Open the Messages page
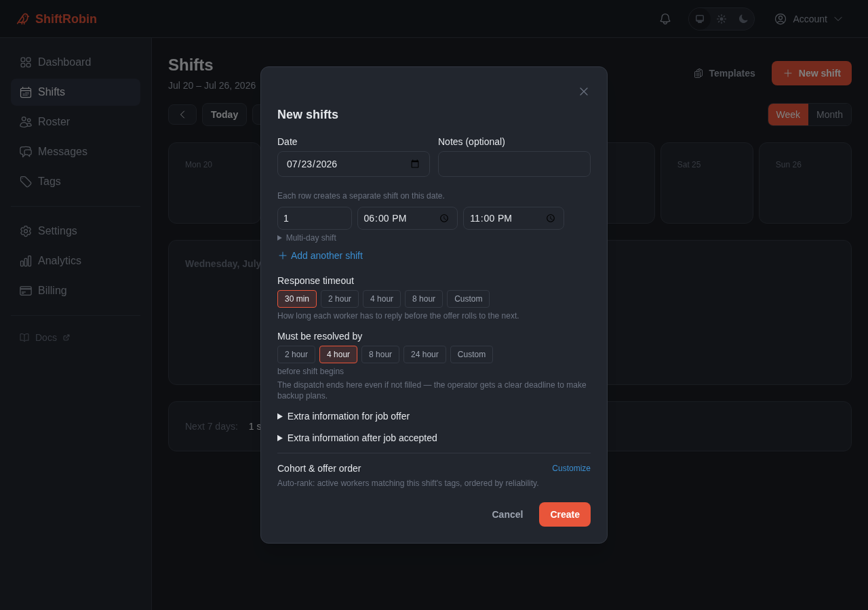 (x=75, y=152)
